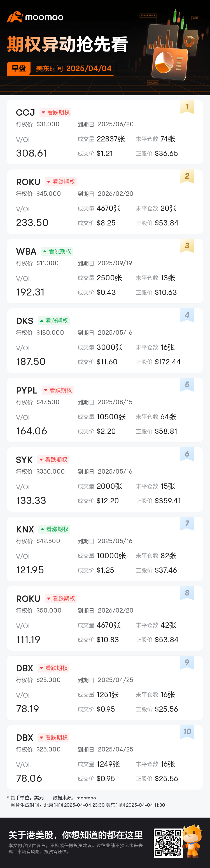Select the 看涨期权 tag on the WBA card
The image size is (210, 868).
[57, 251]
